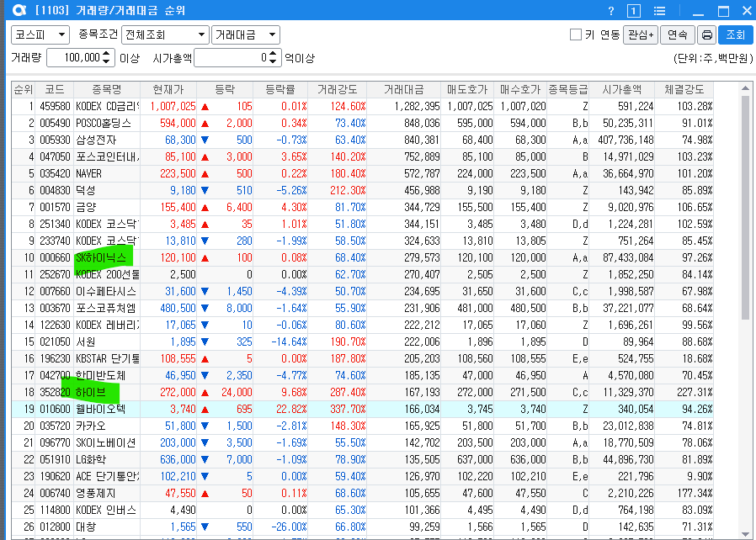Sort by the 거래대금 column header
The image size is (756, 540).
tap(403, 90)
